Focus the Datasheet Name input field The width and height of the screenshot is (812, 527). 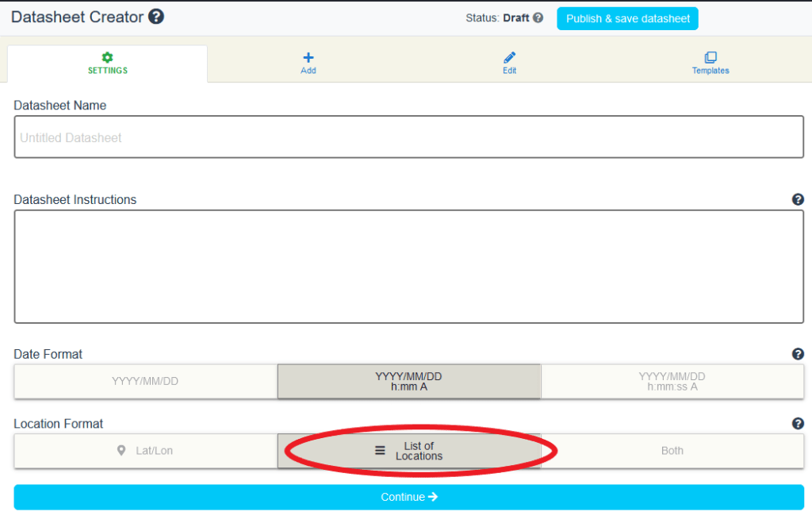point(408,137)
